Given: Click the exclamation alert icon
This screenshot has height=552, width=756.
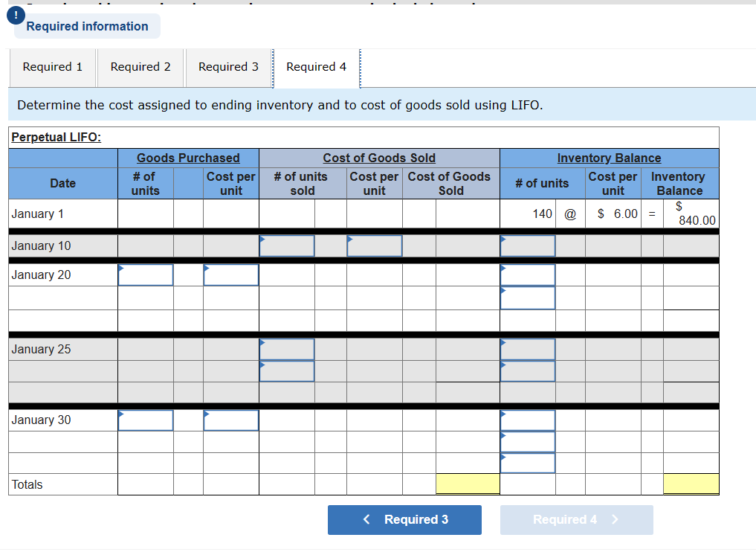Looking at the screenshot, I should click(16, 15).
